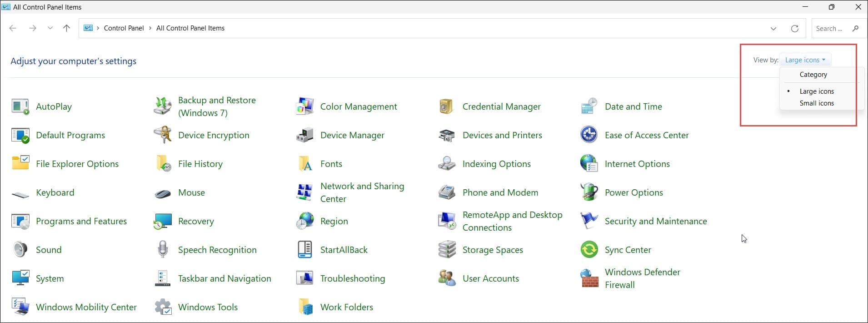This screenshot has height=323, width=868.
Task: Open the Region globe icon
Action: (x=305, y=221)
